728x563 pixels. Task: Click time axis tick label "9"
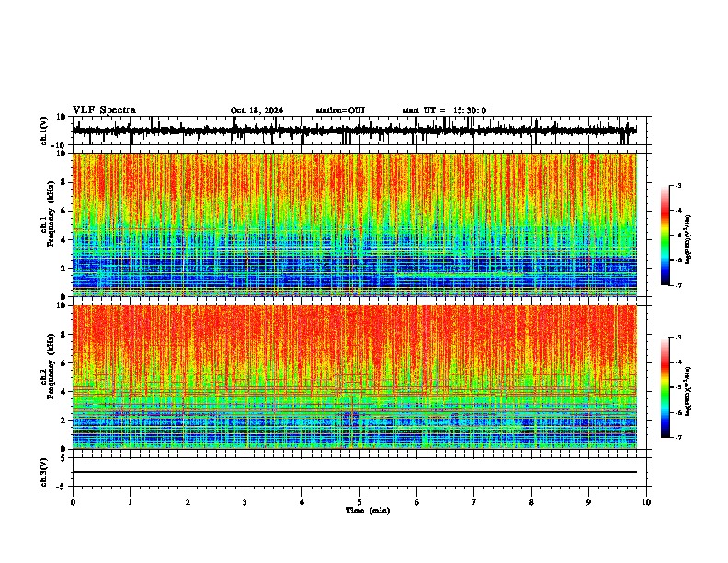point(588,502)
